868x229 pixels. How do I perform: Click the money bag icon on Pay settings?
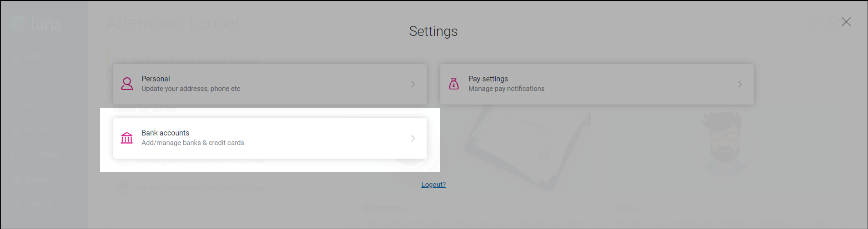click(x=453, y=84)
